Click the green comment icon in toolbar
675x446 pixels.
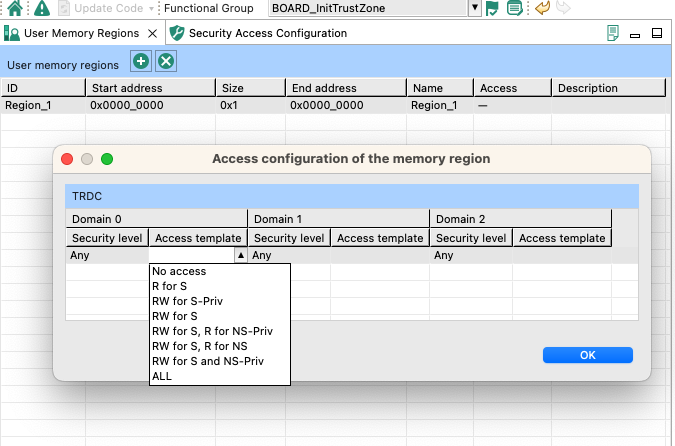514,8
